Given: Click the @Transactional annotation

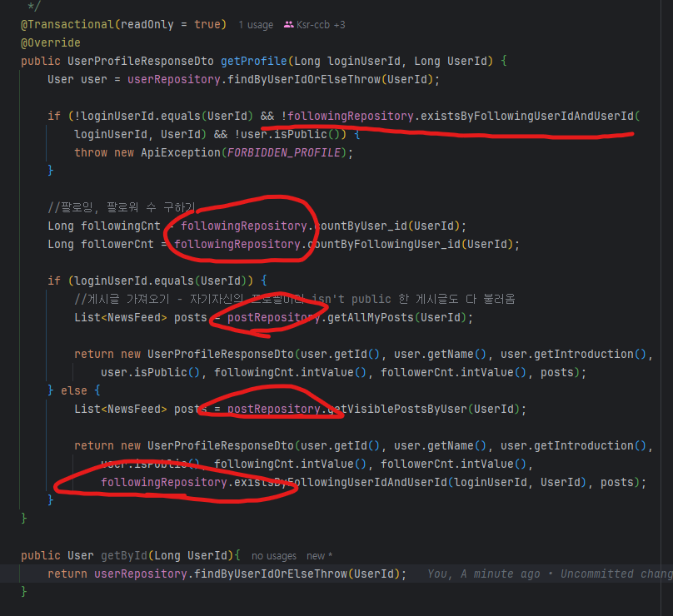Looking at the screenshot, I should pos(67,24).
